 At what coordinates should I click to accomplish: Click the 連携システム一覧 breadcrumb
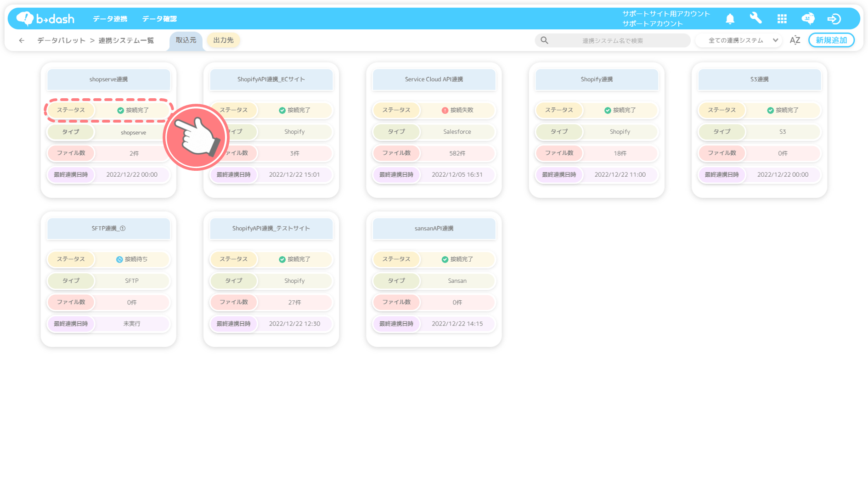click(x=126, y=40)
